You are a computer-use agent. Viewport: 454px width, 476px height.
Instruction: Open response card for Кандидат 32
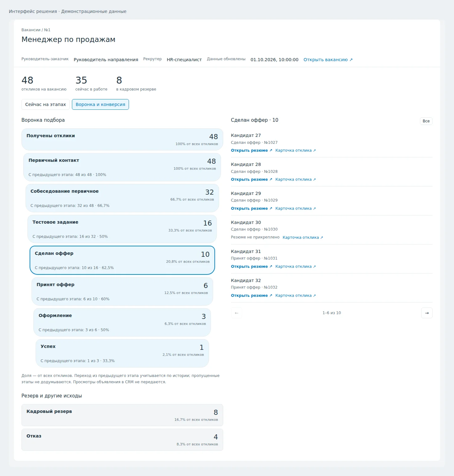point(295,296)
